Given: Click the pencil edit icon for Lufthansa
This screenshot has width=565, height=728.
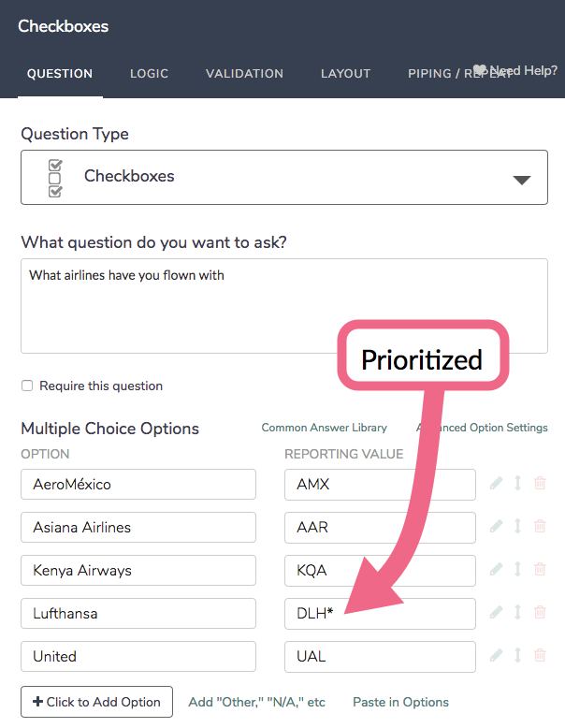Looking at the screenshot, I should (x=497, y=613).
